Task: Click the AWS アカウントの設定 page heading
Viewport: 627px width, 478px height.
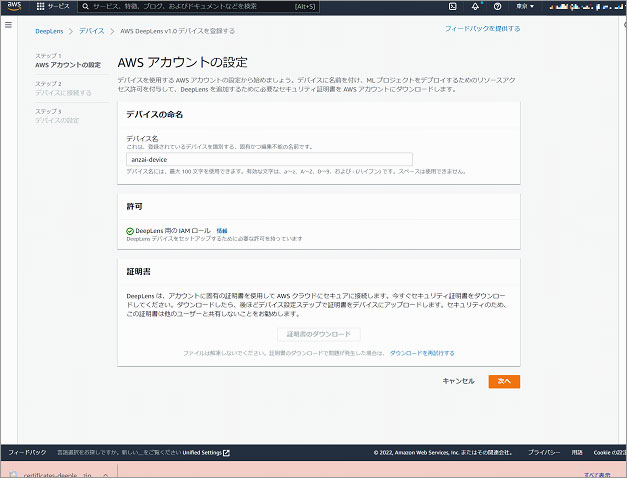Action: click(x=182, y=62)
